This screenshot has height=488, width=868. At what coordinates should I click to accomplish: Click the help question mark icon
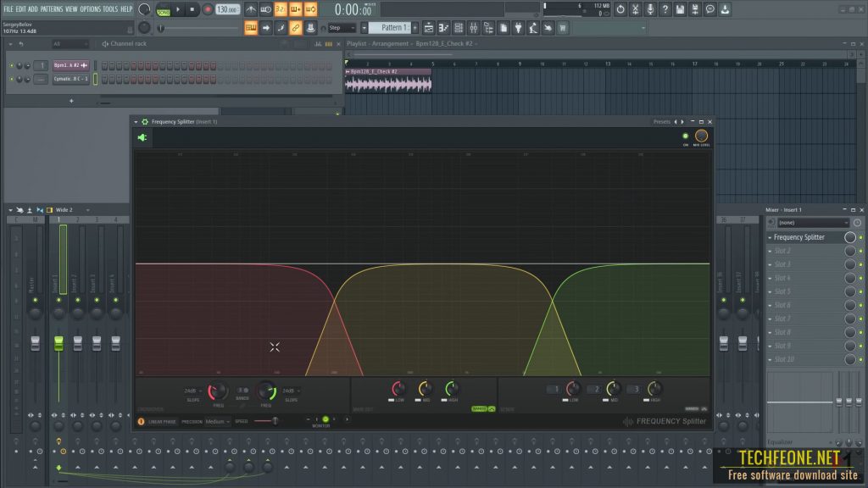click(x=665, y=9)
